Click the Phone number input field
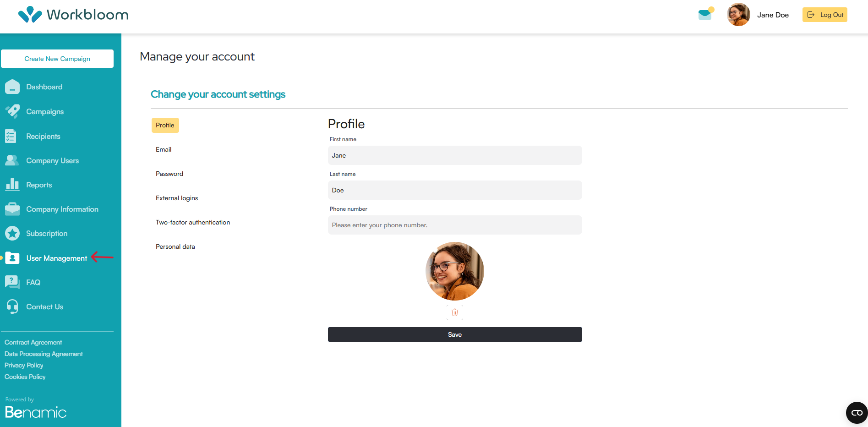This screenshot has width=868, height=427. pos(455,225)
